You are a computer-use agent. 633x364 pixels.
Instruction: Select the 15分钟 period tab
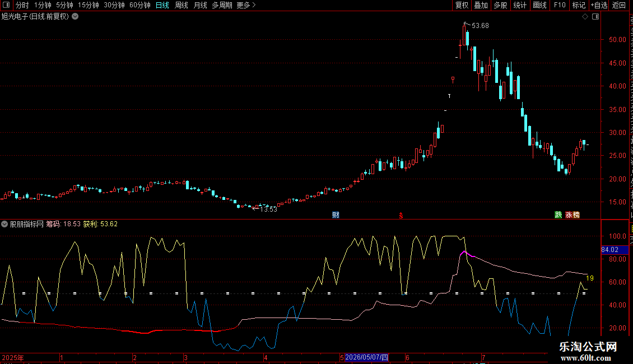point(88,5)
